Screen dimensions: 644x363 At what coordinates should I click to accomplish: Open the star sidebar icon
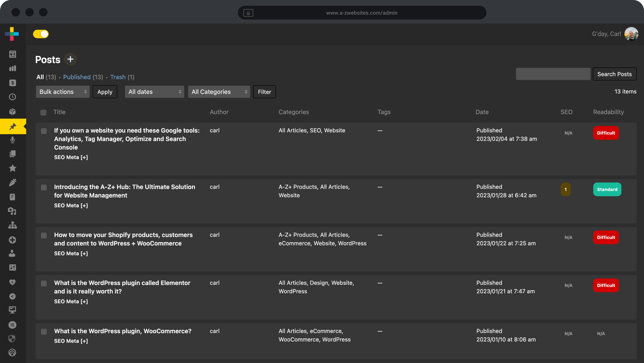[x=12, y=168]
